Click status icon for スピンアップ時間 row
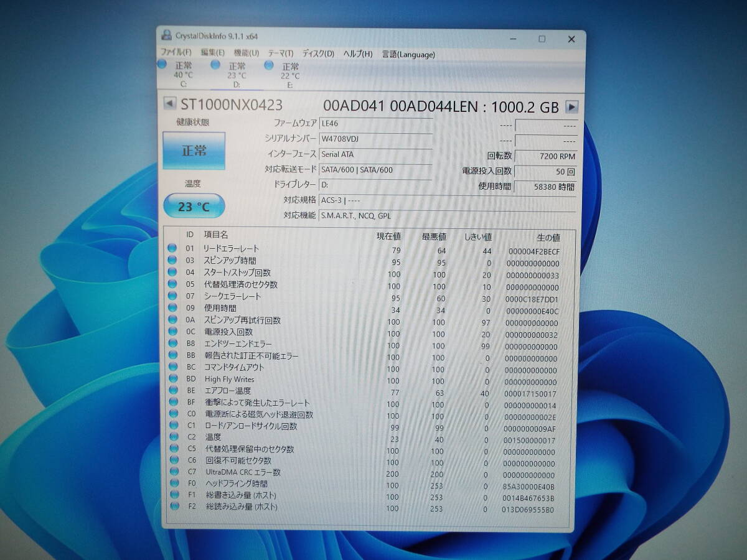The width and height of the screenshot is (747, 560). [x=172, y=260]
